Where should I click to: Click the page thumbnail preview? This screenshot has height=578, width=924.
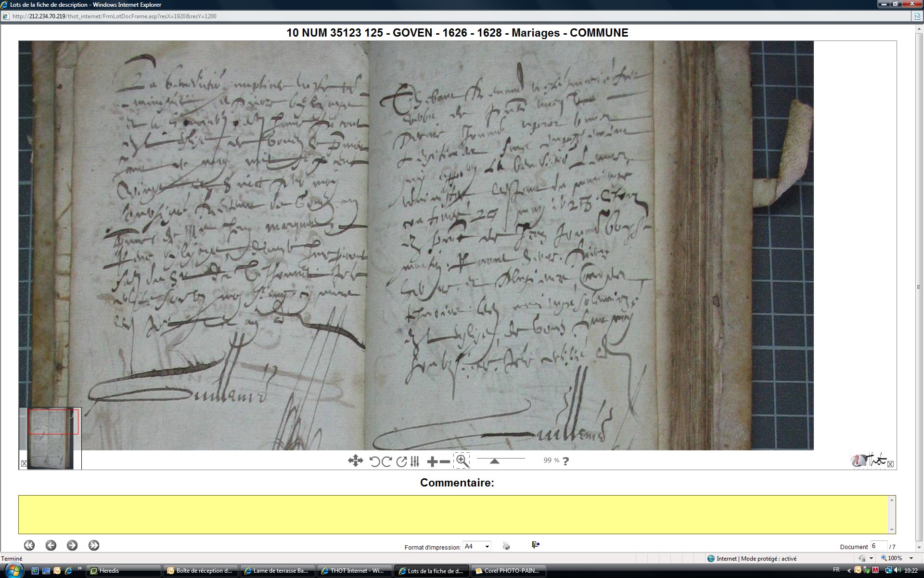click(51, 438)
